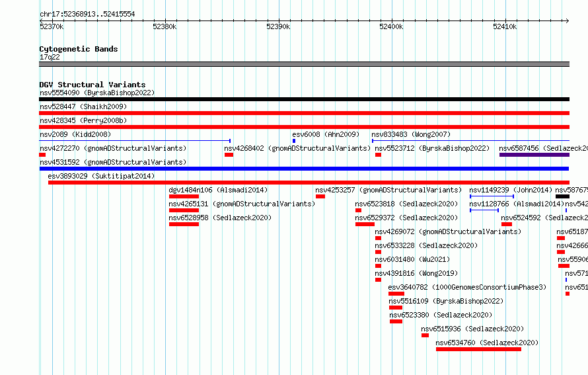
Task: Click nsv6523380 (Sedlazeck2020) label
Action: tap(441, 315)
